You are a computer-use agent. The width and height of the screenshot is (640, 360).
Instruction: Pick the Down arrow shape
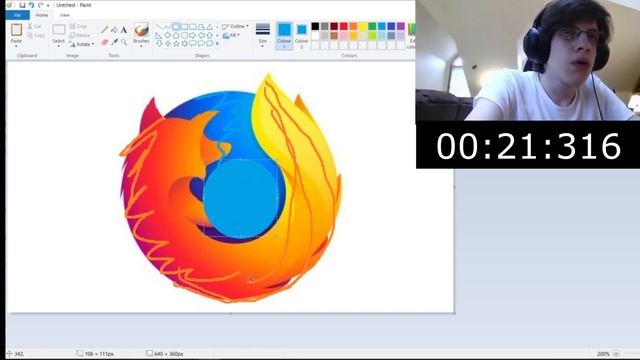click(159, 43)
